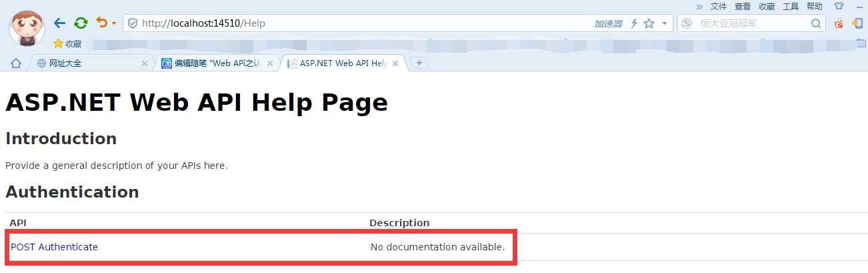Open the 文件 menu
Image resolution: width=868 pixels, height=273 pixels.
point(719,6)
